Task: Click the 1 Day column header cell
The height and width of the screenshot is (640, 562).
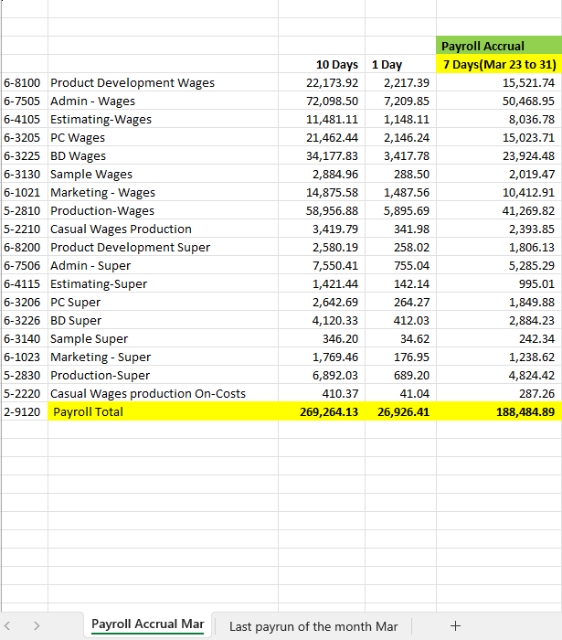Action: coord(401,64)
